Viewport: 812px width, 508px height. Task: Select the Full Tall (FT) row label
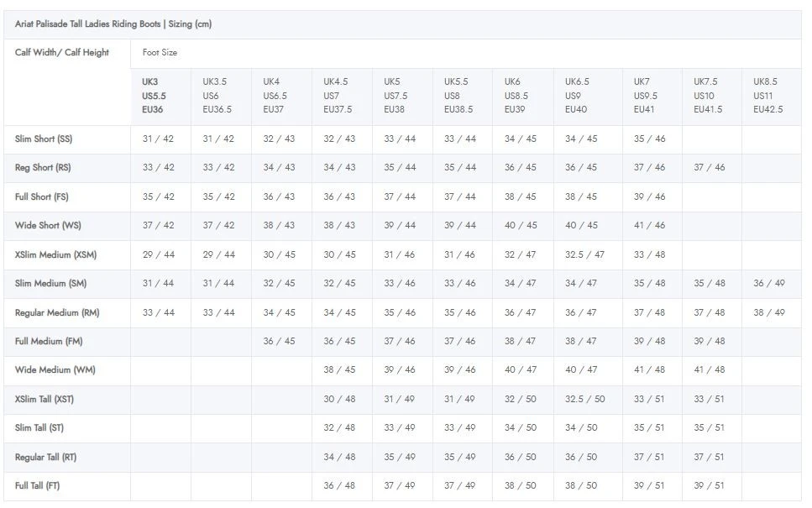tap(37, 486)
